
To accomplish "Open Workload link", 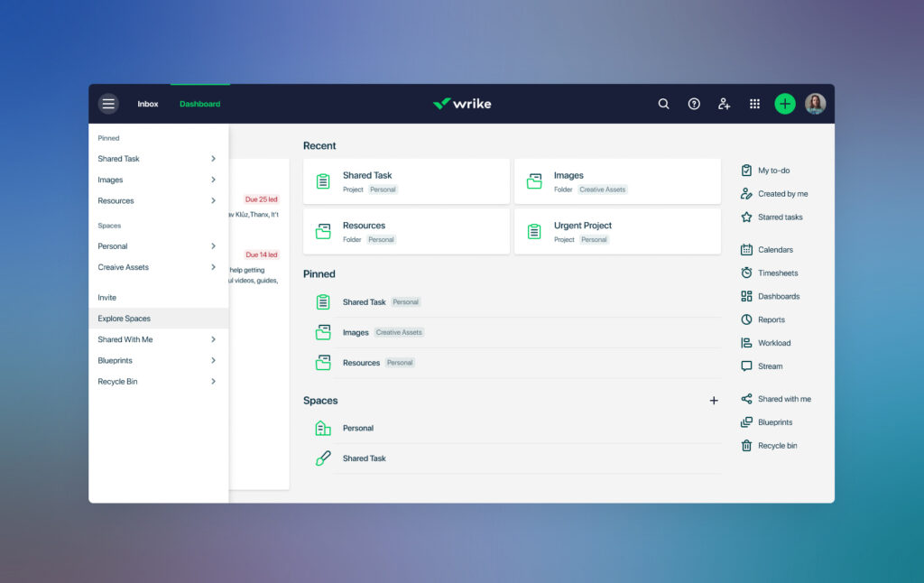I will (x=774, y=343).
